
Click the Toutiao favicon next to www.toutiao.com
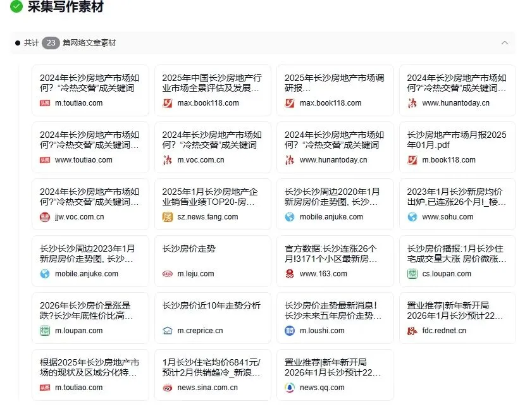tap(45, 160)
